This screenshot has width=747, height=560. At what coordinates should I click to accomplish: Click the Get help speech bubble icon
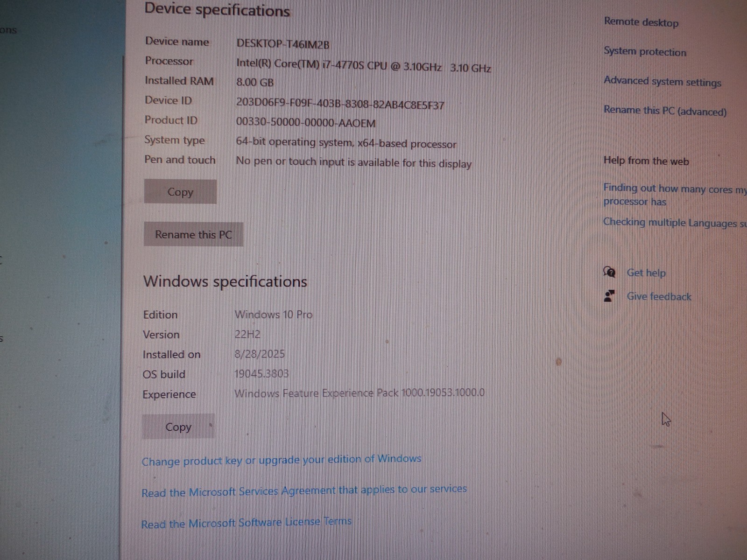click(609, 272)
